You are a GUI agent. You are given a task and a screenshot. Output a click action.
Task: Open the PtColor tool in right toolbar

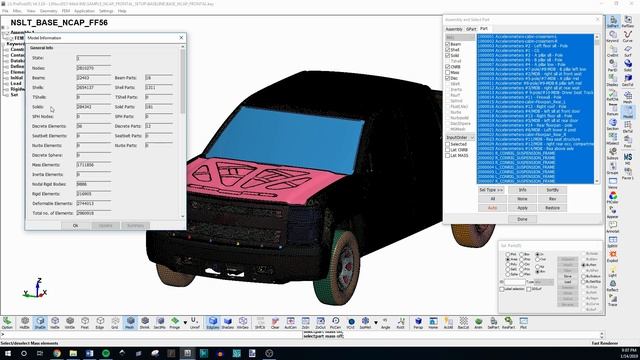(613, 198)
